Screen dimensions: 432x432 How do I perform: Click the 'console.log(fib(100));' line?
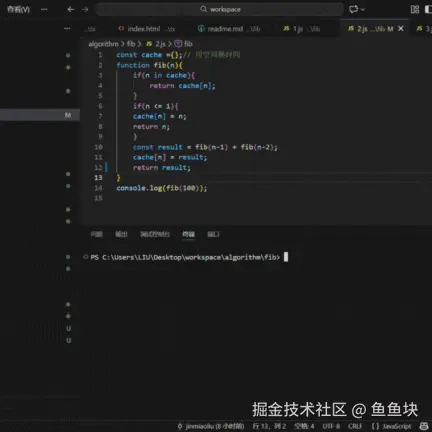click(x=162, y=188)
